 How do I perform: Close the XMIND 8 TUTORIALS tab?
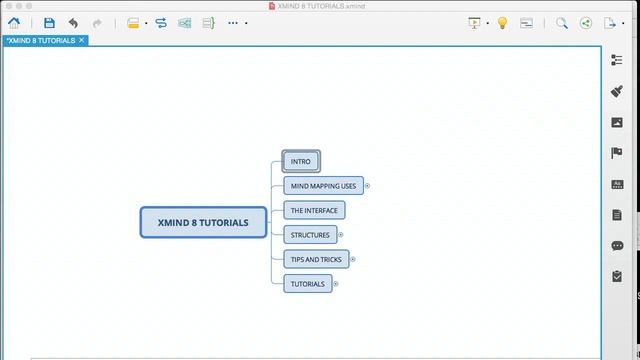82,40
